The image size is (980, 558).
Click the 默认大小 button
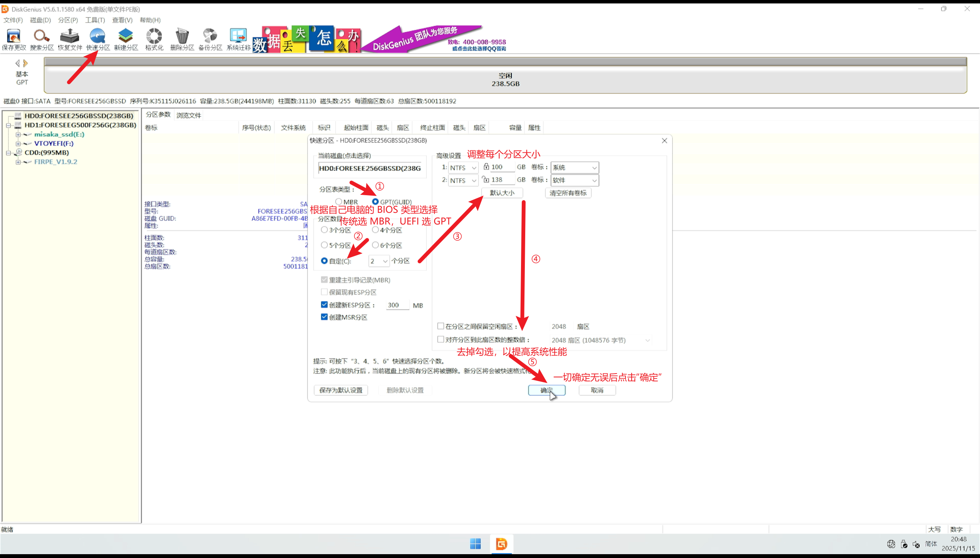pos(502,193)
